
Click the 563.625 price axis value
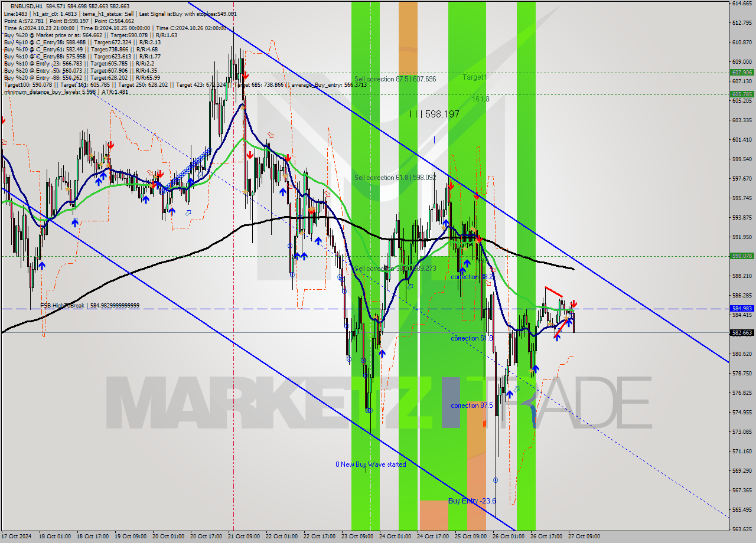741,529
